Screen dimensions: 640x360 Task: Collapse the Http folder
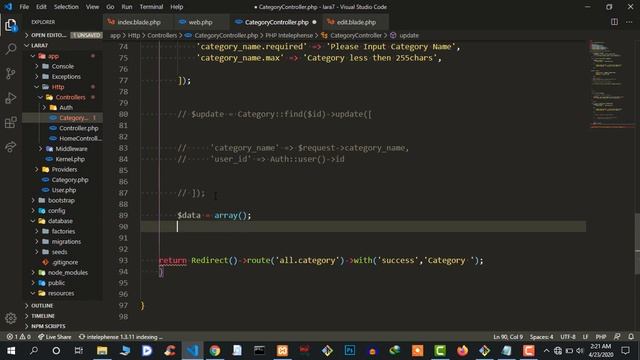58,87
